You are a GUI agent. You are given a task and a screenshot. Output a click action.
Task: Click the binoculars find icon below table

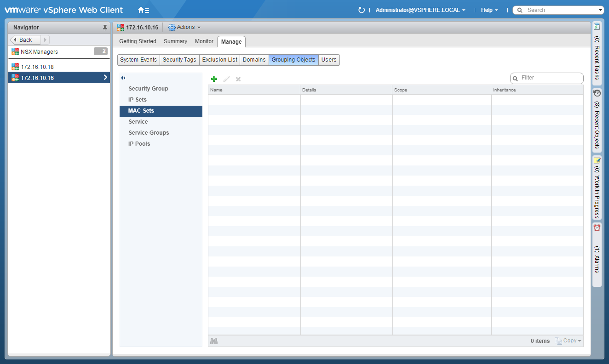[x=214, y=341]
